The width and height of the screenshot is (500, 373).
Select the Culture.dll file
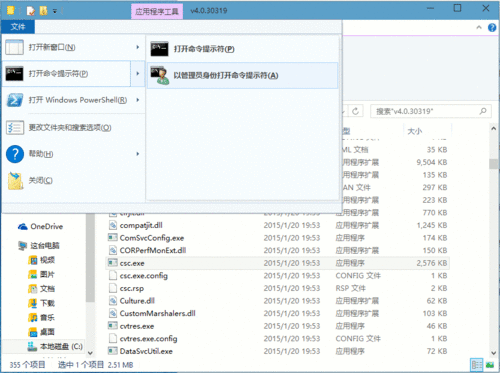click(137, 301)
